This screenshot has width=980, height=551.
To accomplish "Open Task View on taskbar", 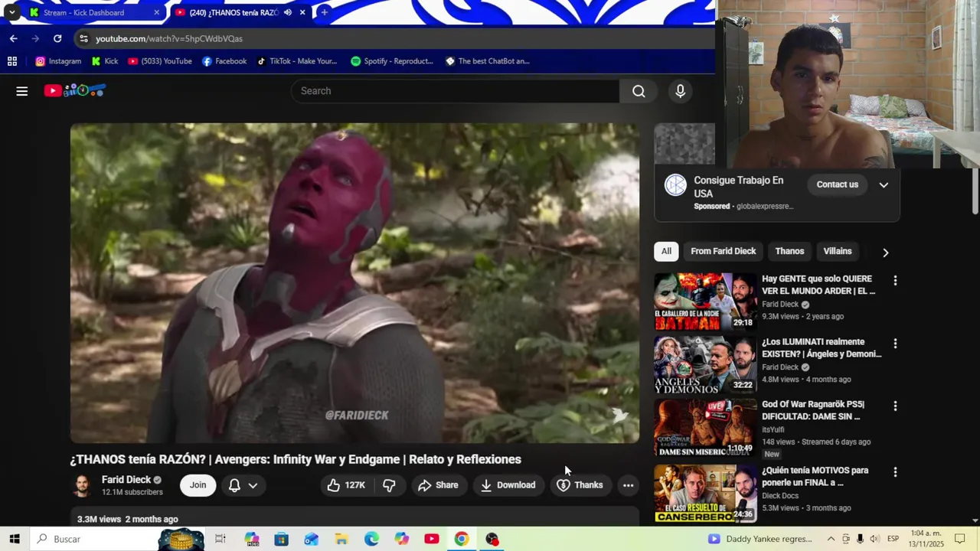I will click(x=220, y=539).
